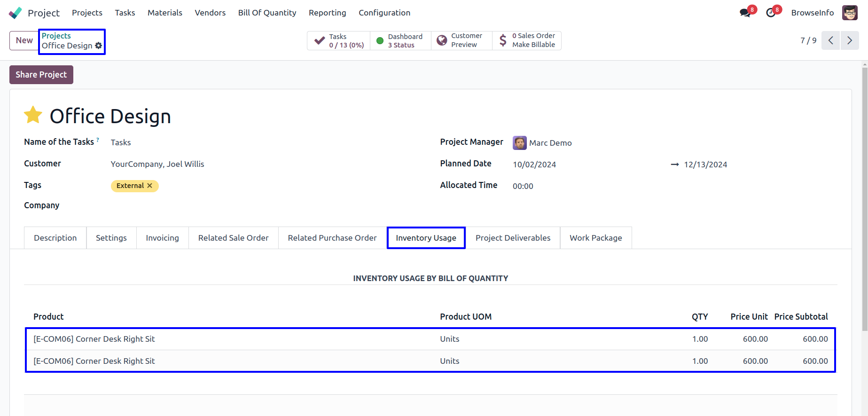Go to the previous project record
Screen dimensions: 868x416
(x=831, y=40)
